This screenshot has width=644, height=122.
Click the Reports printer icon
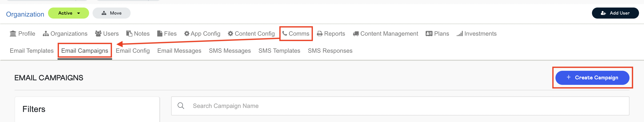319,34
